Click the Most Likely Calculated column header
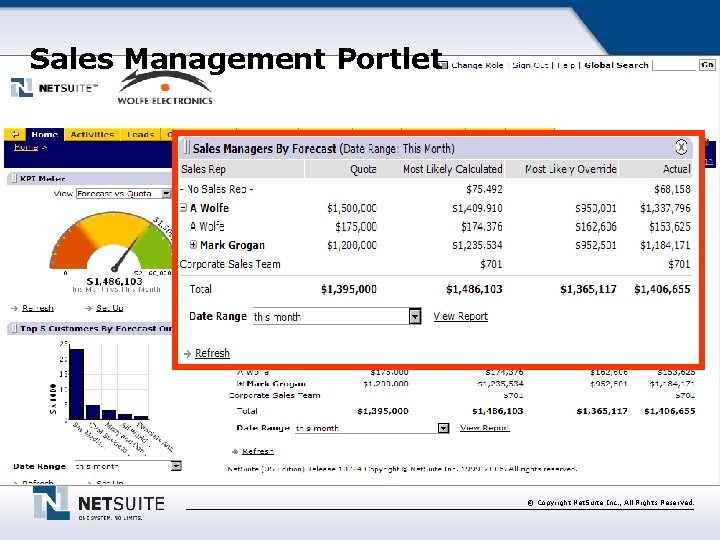This screenshot has height=540, width=720. pyautogui.click(x=452, y=169)
